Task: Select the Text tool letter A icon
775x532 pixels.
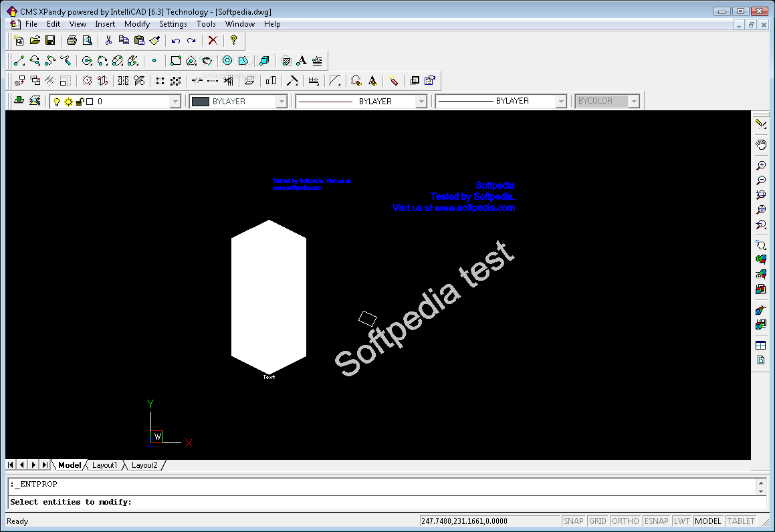Action: pyautogui.click(x=302, y=61)
